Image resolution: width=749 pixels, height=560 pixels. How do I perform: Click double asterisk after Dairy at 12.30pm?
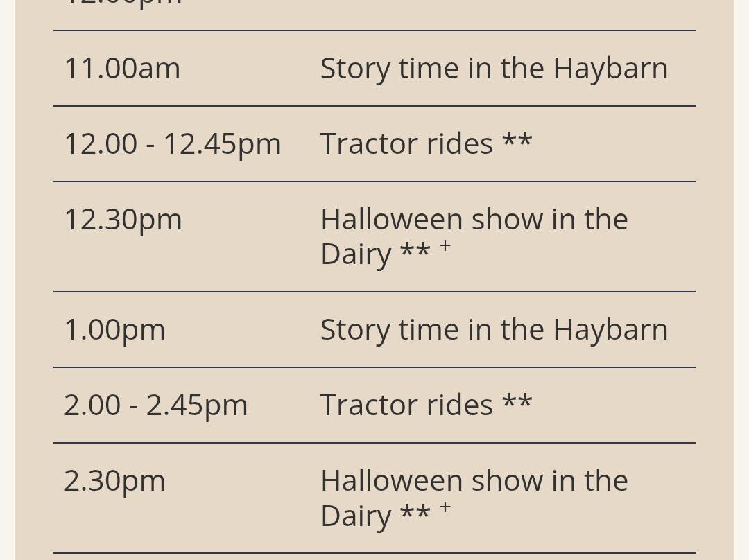[x=415, y=252]
